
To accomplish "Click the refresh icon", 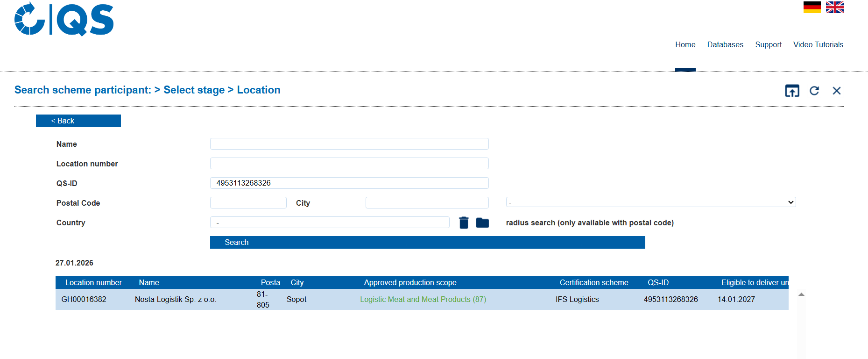I will point(814,91).
